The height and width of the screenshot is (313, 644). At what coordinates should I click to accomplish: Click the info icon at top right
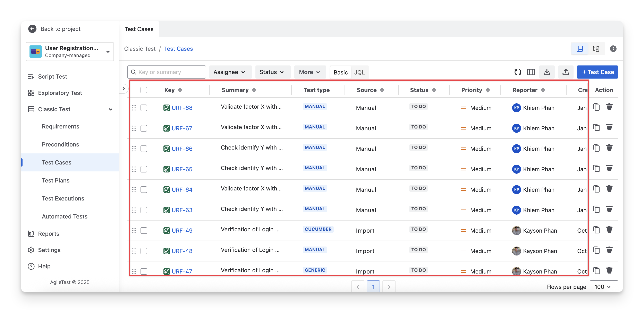613,49
